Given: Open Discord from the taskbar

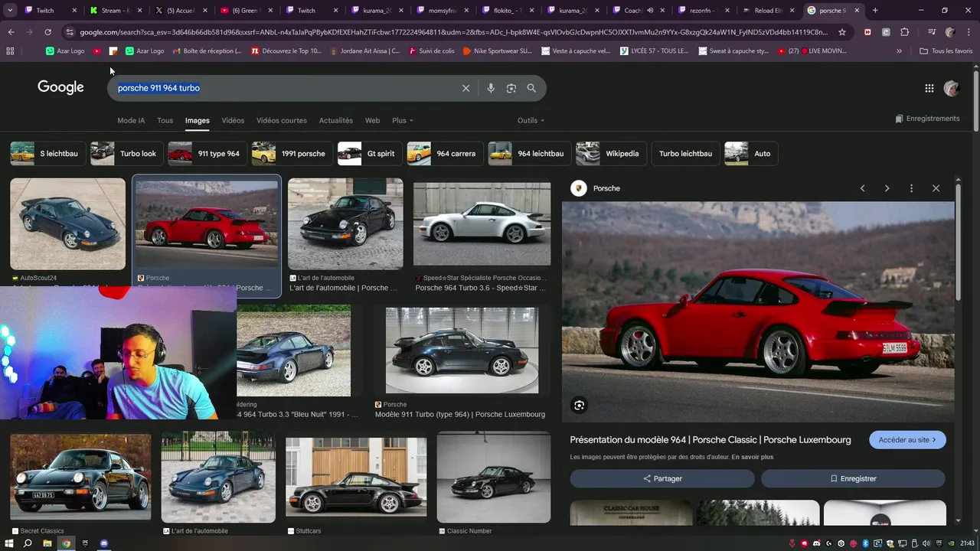Looking at the screenshot, I should click(x=104, y=543).
